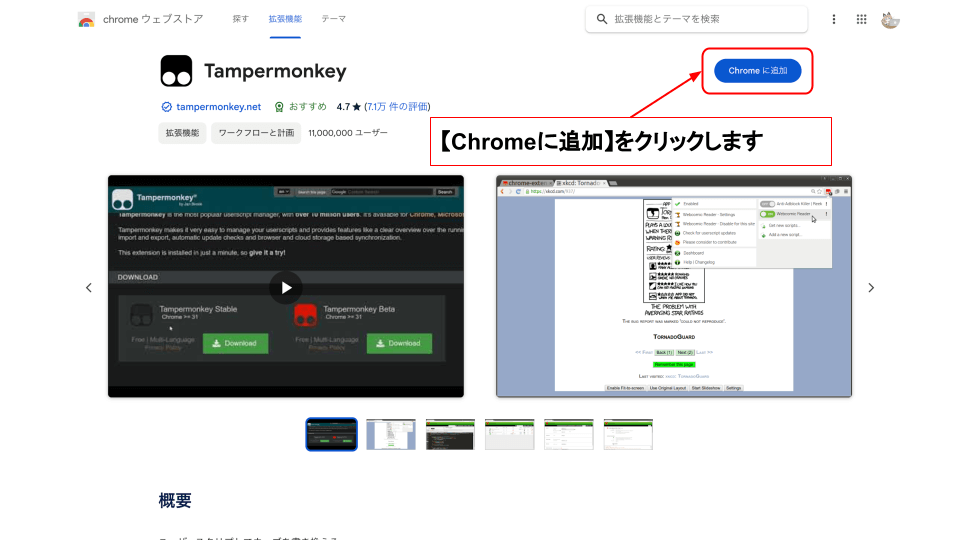Select the last screenshot thumbnail
The image size is (960, 540).
coord(629,434)
